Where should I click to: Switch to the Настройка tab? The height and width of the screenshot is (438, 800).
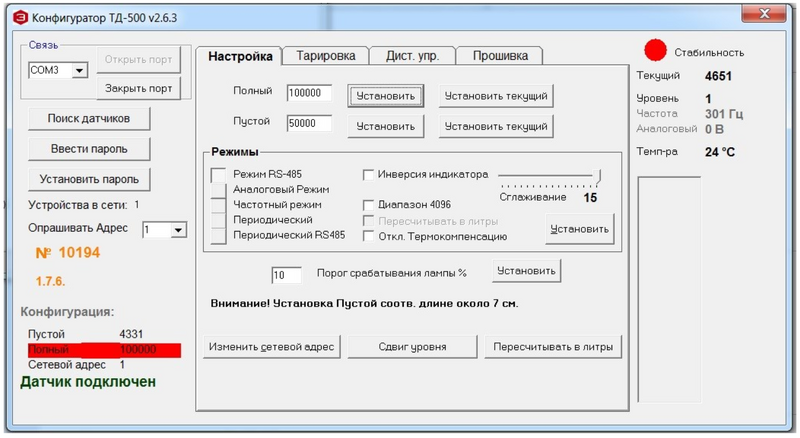(x=240, y=56)
